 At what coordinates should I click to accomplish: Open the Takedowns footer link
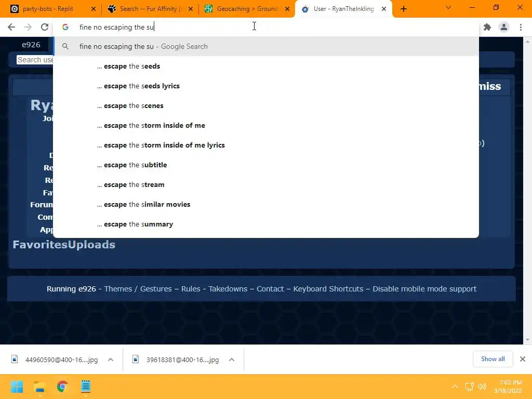coord(228,289)
